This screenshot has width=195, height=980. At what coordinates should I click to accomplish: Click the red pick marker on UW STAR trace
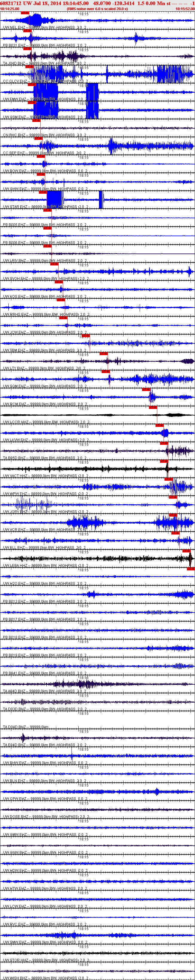tap(43, 192)
